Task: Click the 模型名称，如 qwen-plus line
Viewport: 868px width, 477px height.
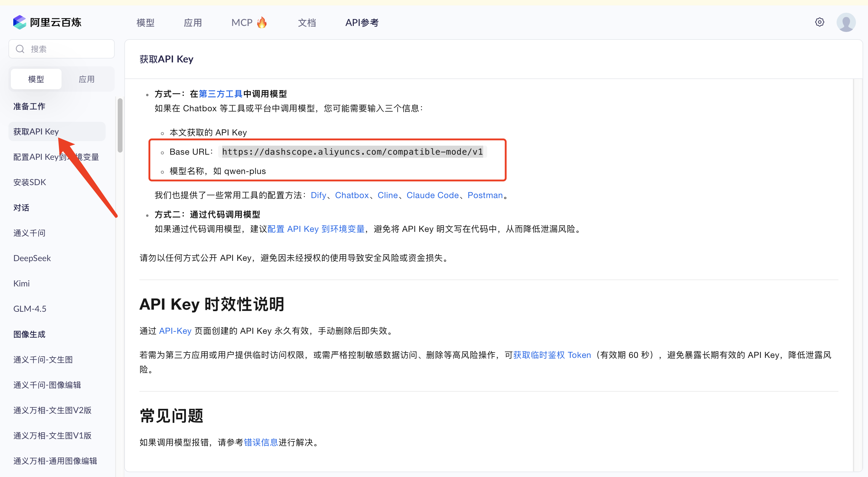Action: point(218,171)
